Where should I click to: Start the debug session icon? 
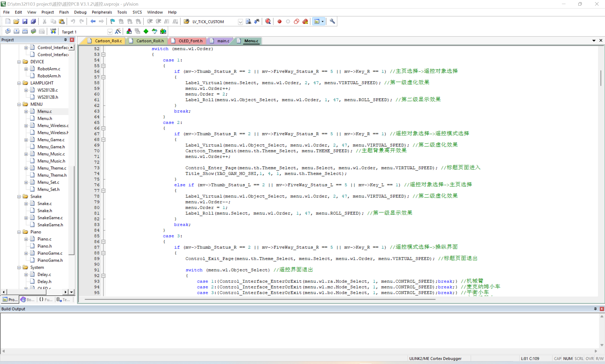coord(268,22)
